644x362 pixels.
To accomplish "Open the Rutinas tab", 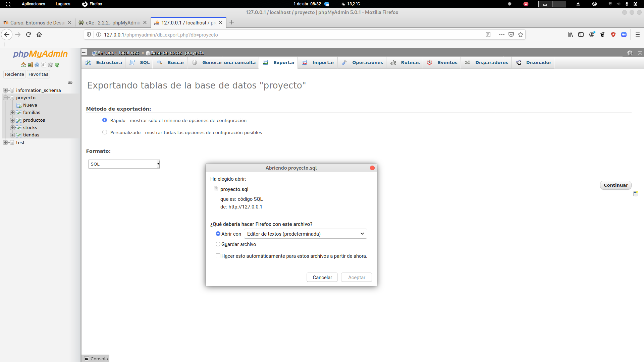I will click(x=405, y=63).
